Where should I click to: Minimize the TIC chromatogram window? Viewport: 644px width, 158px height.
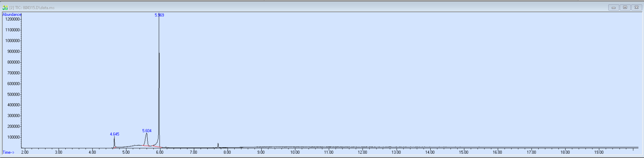pyautogui.click(x=613, y=7)
